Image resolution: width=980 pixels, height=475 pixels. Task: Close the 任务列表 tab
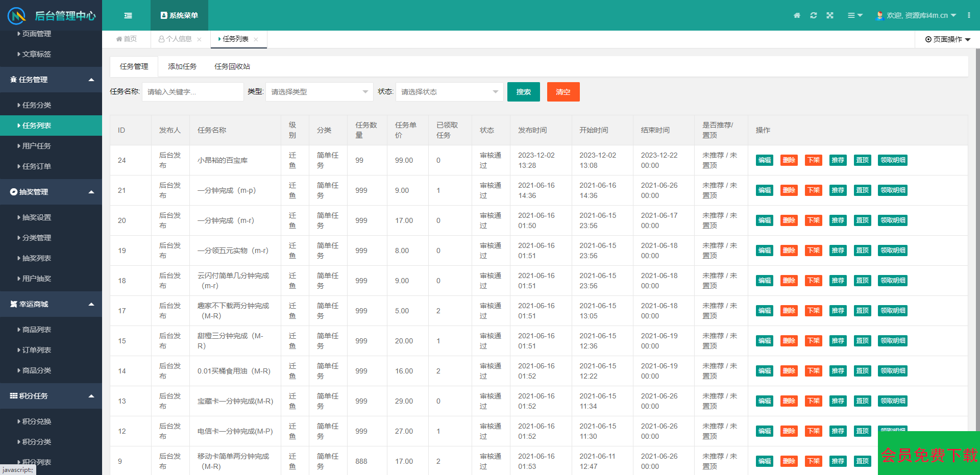pos(256,39)
